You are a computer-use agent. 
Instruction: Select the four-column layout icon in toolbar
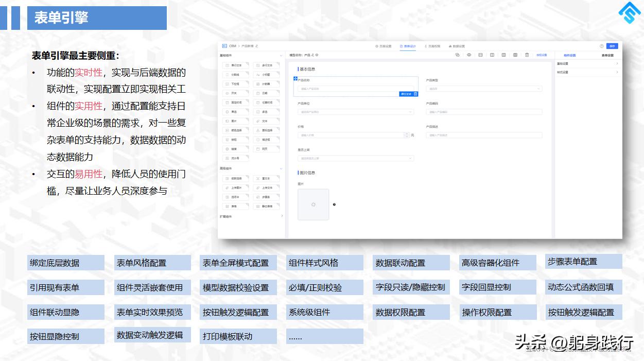click(515, 55)
